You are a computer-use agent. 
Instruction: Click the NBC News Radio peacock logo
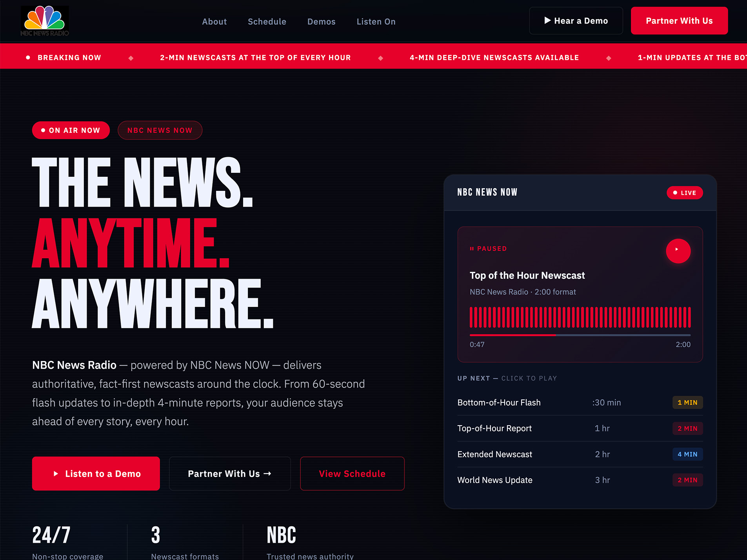pos(45,21)
